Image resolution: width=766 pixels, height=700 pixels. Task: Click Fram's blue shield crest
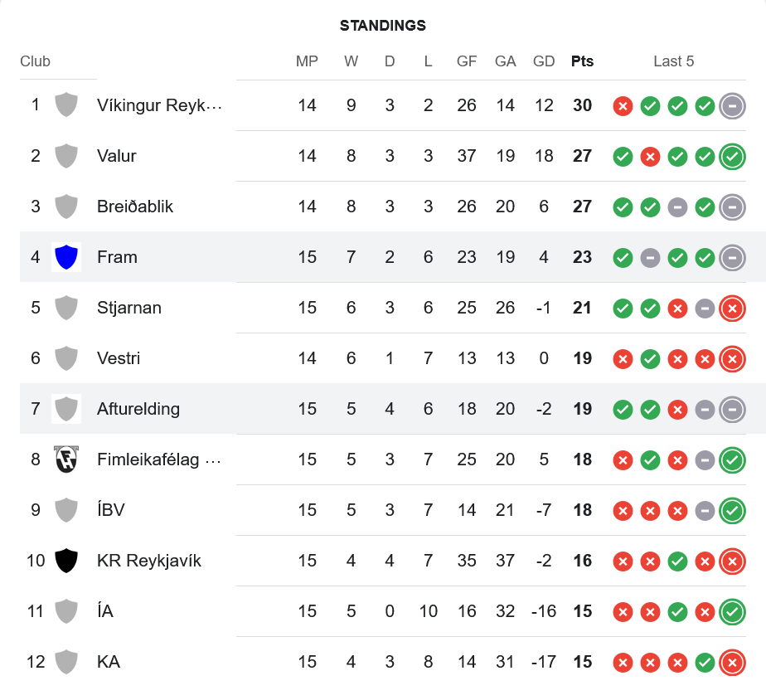(x=66, y=257)
